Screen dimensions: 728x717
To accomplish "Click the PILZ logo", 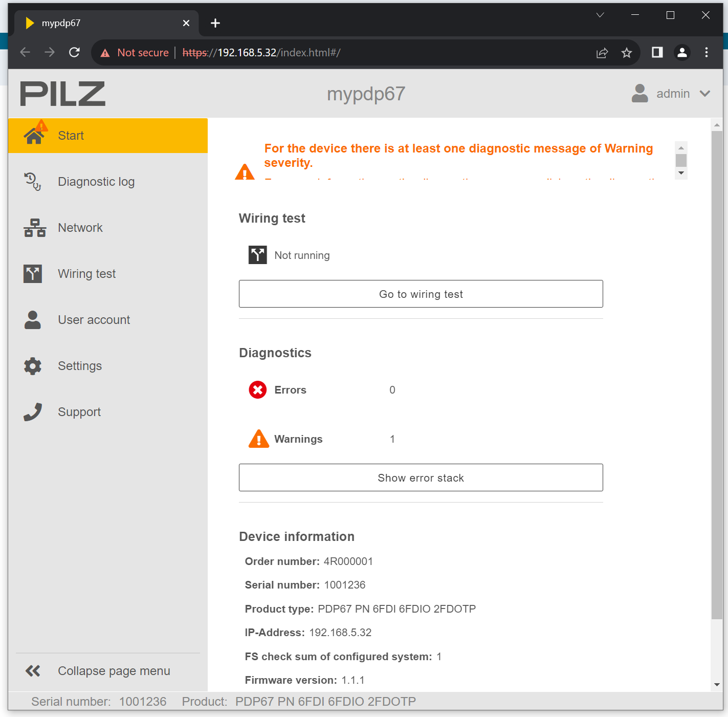I will click(x=63, y=94).
